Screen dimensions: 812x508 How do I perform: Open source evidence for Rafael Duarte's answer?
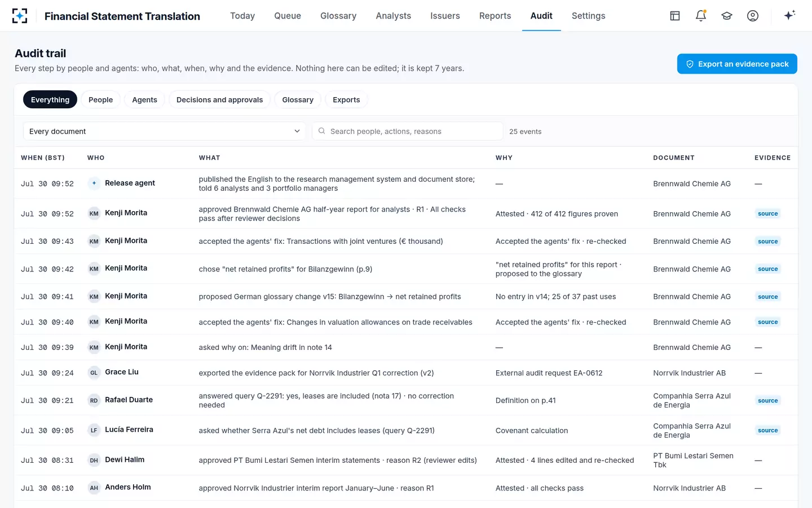point(767,400)
